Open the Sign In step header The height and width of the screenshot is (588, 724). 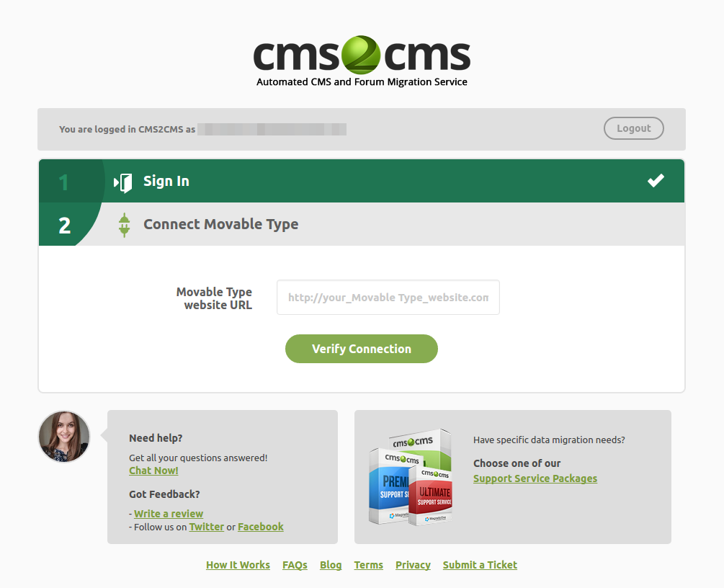[x=362, y=181]
